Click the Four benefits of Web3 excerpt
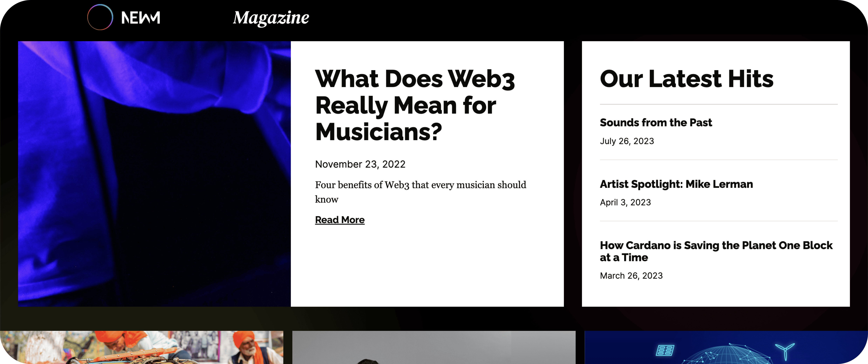Viewport: 868px width, 364px height. pos(421,192)
